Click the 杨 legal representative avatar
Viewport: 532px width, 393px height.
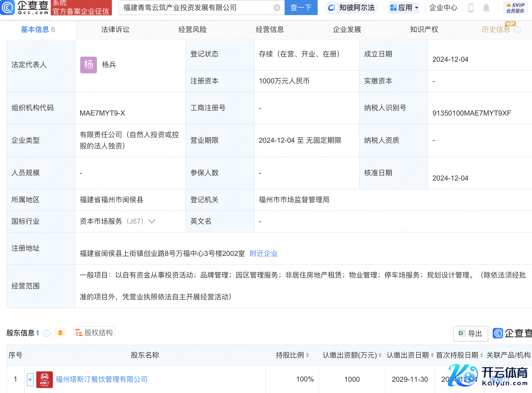pos(88,65)
